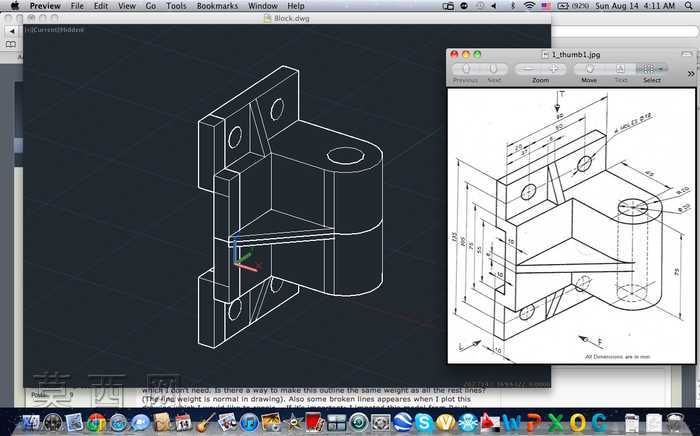Open Time Machine from the Dock
The image size is (700, 436).
359,422
